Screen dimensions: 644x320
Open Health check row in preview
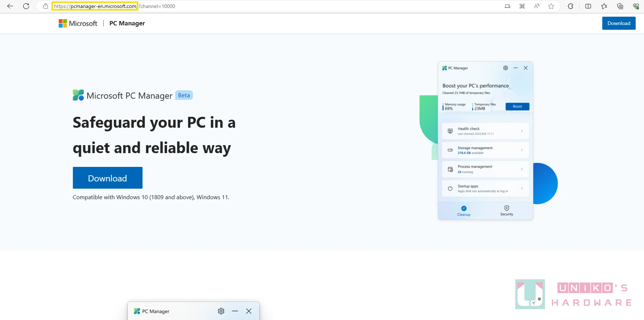(486, 131)
